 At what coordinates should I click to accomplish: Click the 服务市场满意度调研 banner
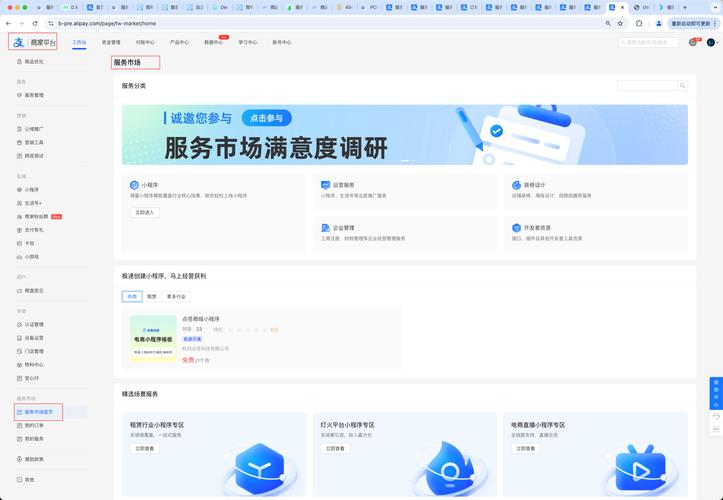(405, 135)
